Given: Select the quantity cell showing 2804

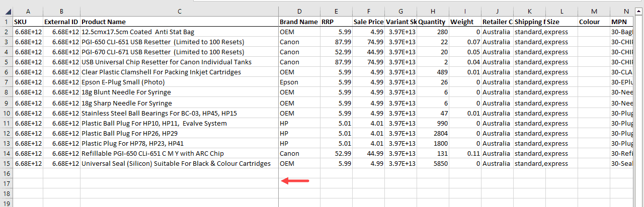Looking at the screenshot, I should [x=433, y=133].
